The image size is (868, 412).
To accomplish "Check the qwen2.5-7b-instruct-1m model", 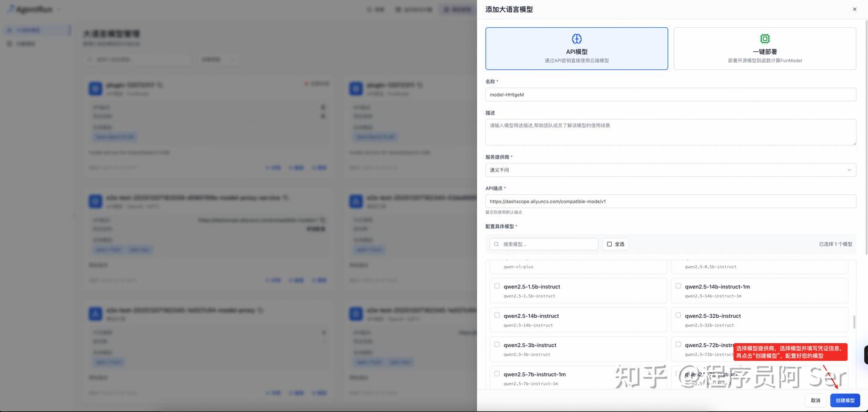I will tap(497, 373).
